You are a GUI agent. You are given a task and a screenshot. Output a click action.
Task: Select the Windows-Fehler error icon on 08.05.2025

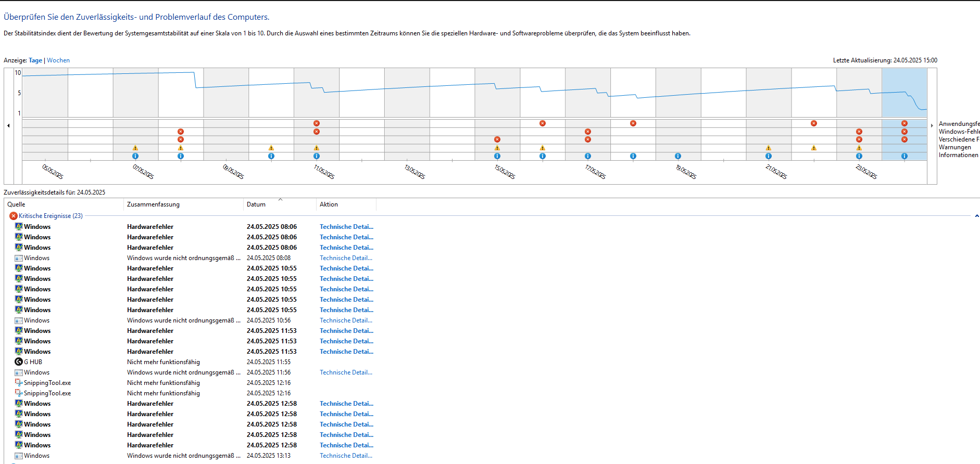tap(181, 132)
